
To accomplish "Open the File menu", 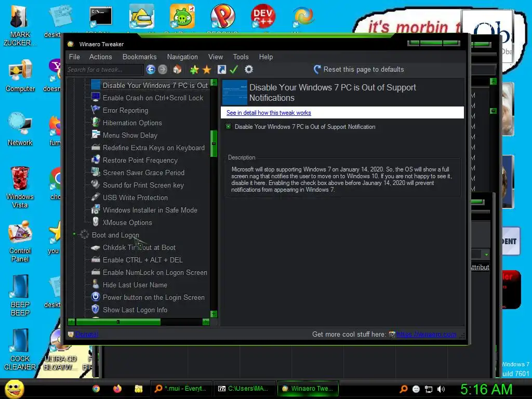I will pos(74,57).
